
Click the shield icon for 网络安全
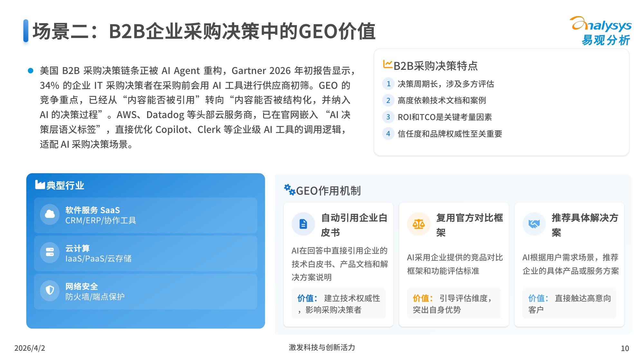tap(50, 290)
